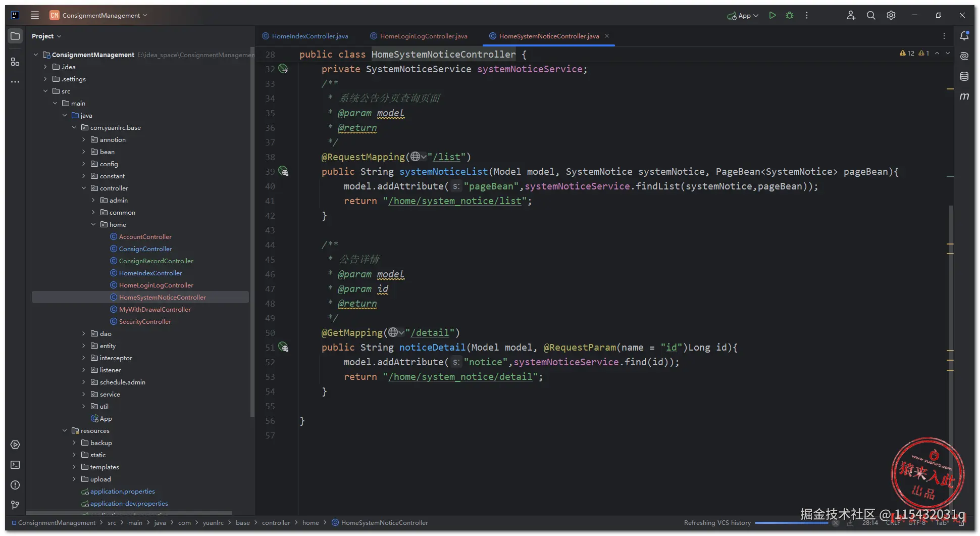Image resolution: width=980 pixels, height=536 pixels.
Task: Collapse the src folder
Action: coord(45,91)
